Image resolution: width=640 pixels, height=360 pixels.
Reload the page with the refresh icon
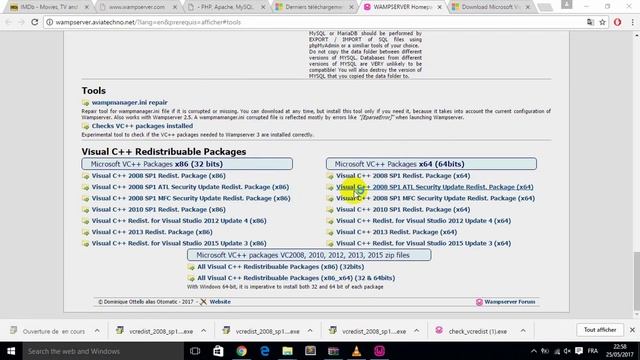pyautogui.click(x=35, y=22)
